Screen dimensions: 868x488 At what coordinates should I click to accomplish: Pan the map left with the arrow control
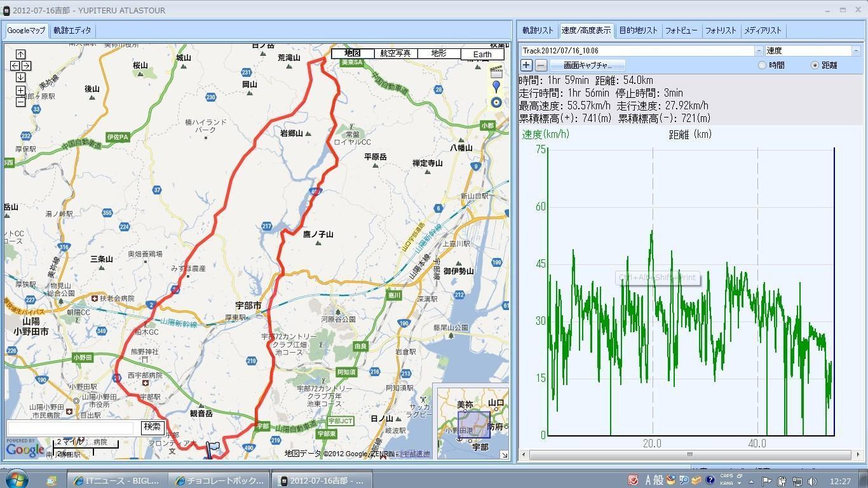[15, 65]
